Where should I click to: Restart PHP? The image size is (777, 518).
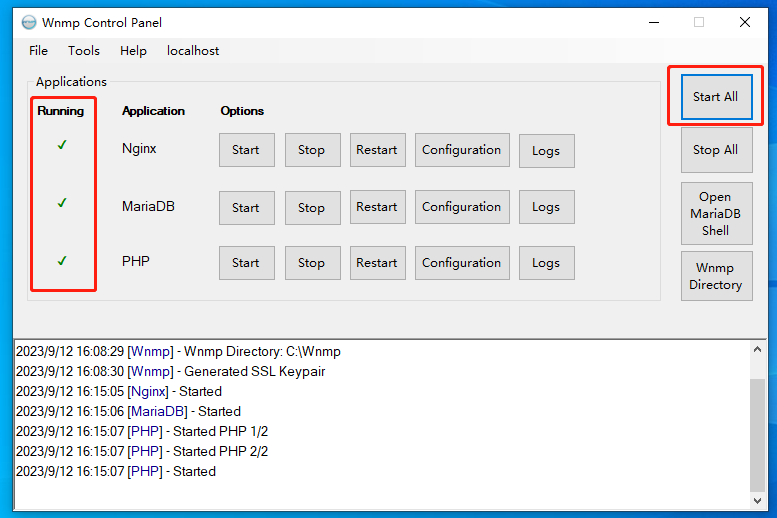pyautogui.click(x=378, y=263)
